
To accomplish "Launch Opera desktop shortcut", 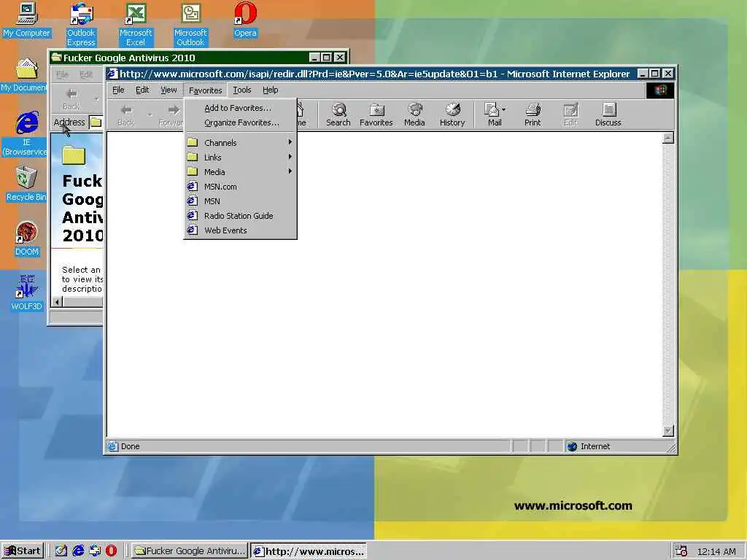I will coord(245,20).
